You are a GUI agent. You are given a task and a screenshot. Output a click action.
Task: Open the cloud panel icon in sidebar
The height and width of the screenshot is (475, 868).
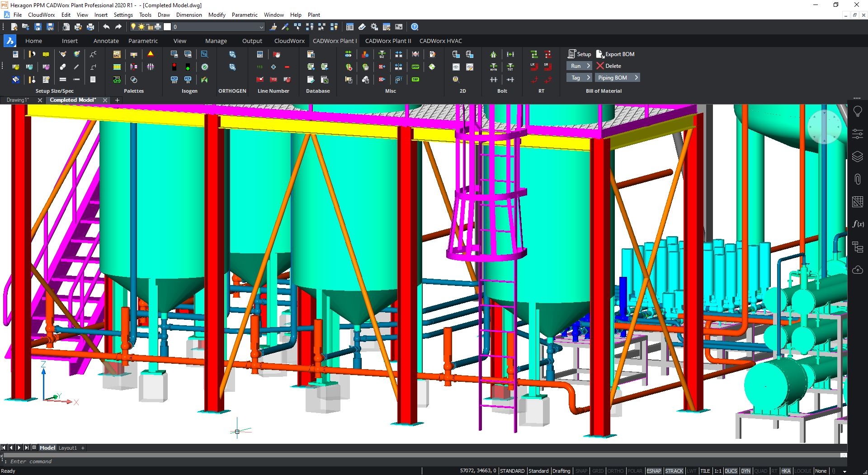click(857, 270)
